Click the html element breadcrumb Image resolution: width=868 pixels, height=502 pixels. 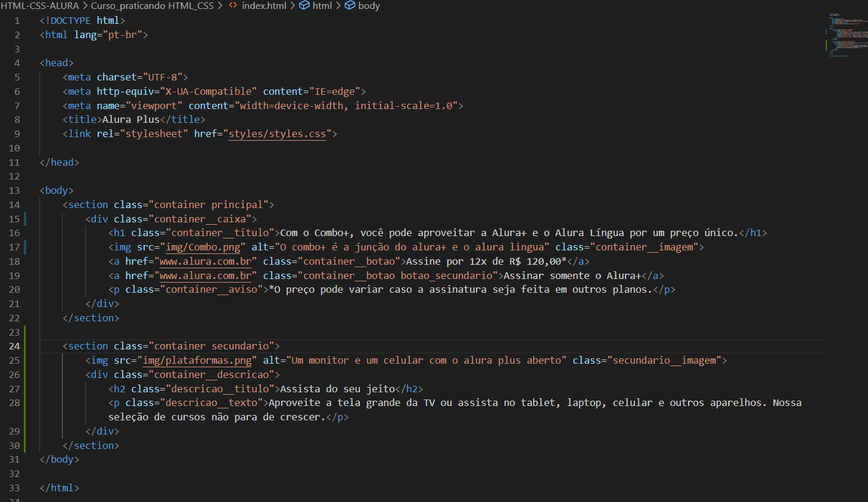pyautogui.click(x=322, y=6)
